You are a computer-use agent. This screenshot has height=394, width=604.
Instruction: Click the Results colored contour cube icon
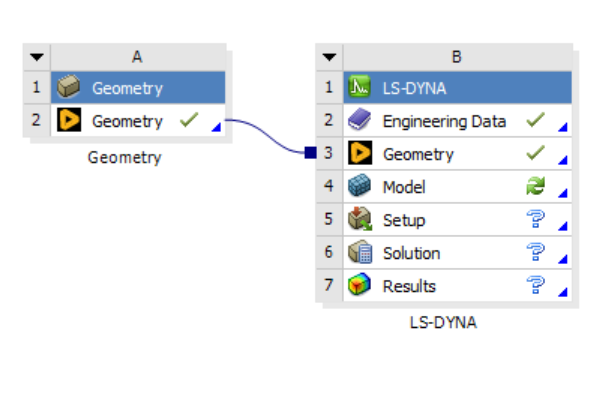point(359,285)
